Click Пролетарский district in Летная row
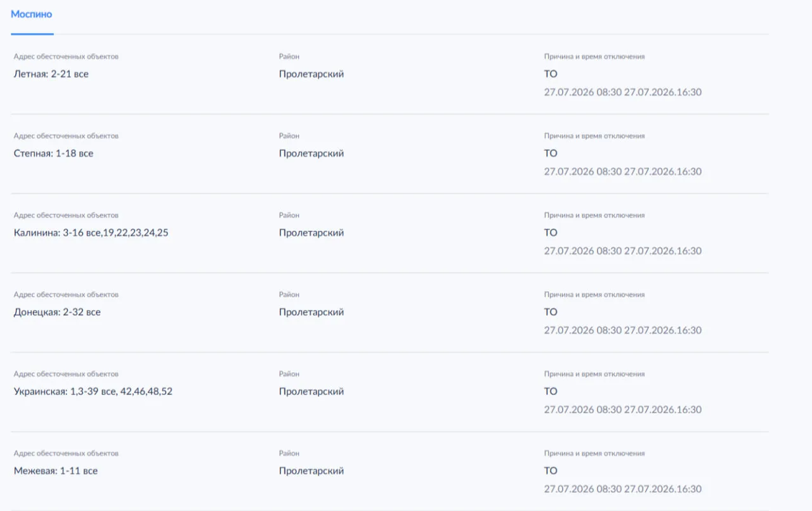Screen dimensions: 812x511 pyautogui.click(x=311, y=74)
